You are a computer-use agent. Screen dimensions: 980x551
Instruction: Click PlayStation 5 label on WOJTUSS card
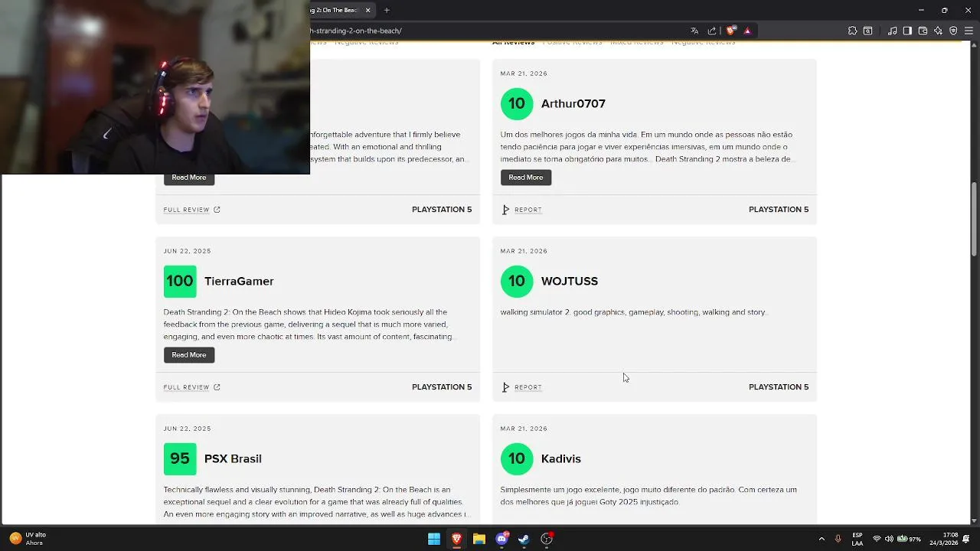779,387
